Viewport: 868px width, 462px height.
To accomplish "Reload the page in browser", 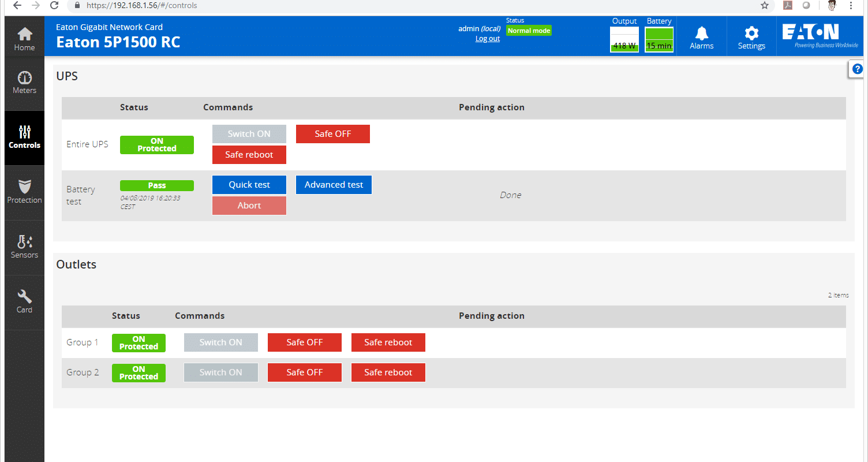I will coord(54,5).
